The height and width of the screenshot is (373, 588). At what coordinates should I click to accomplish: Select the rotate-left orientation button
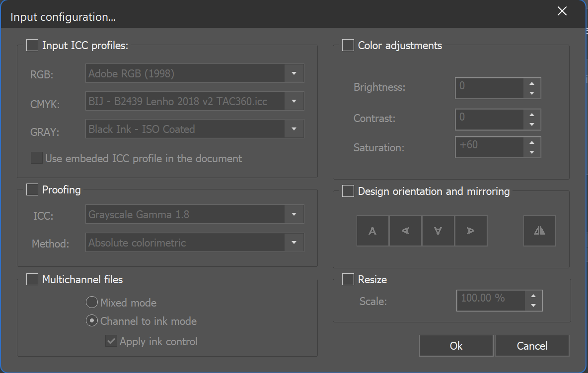click(x=405, y=231)
